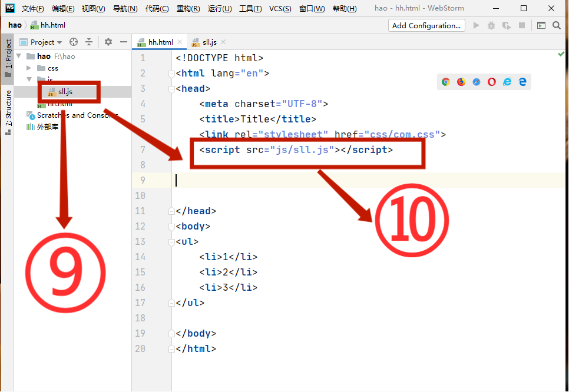Toggle the 7: Structure side tool window
This screenshot has width=569, height=392.
coord(8,112)
